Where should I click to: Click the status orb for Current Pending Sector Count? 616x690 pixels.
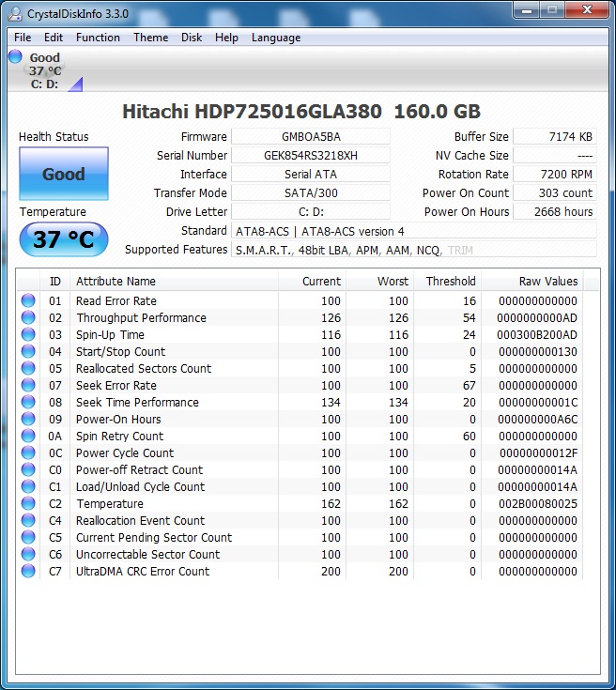28,537
